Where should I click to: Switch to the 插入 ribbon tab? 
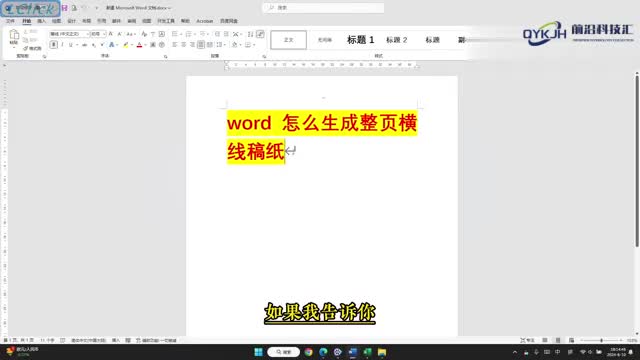[x=41, y=21]
